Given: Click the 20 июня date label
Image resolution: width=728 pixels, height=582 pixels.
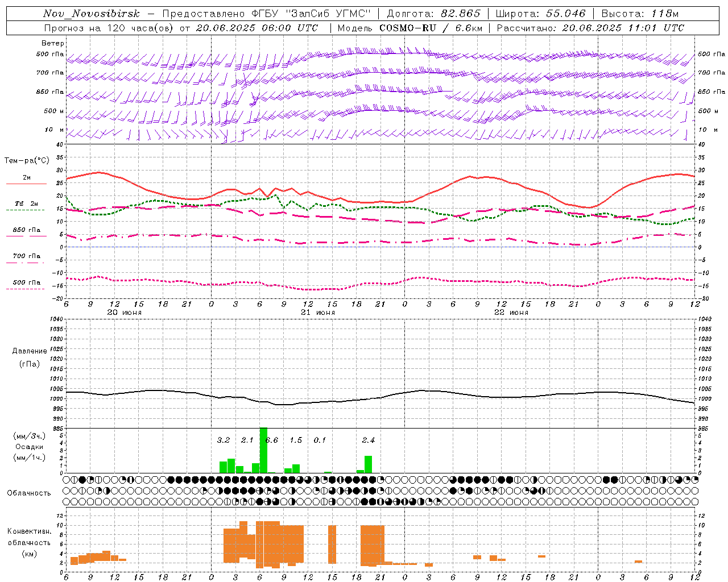Looking at the screenshot, I should click(125, 313).
